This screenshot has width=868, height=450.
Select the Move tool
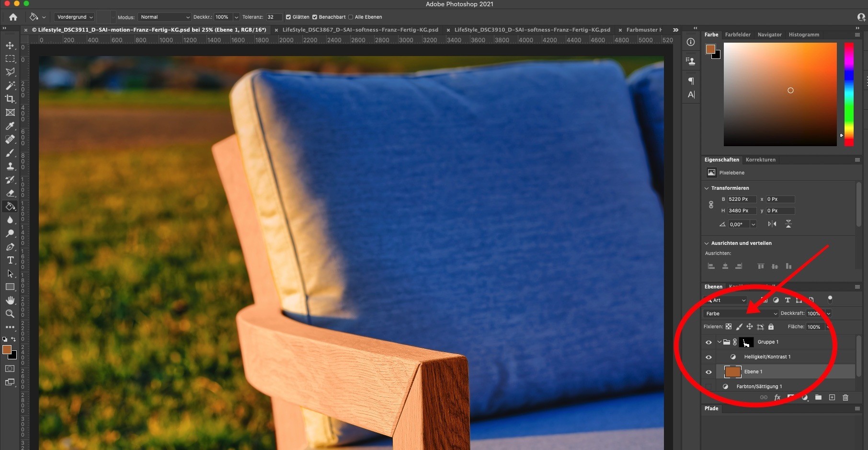coord(10,46)
